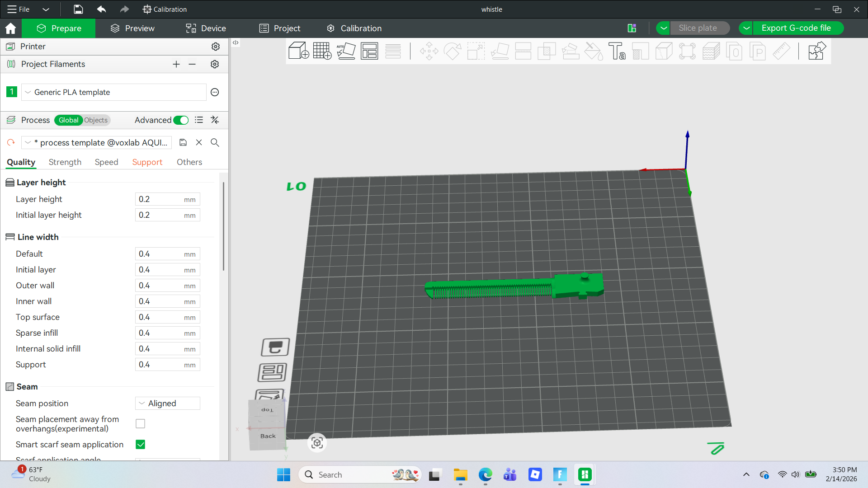Click the Export G-code file button
Viewport: 868px width, 488px height.
point(796,28)
